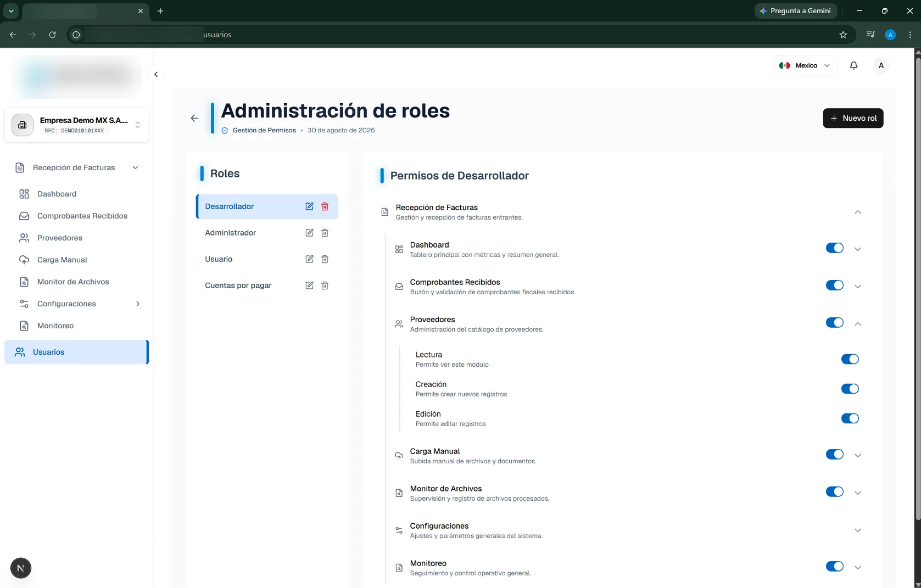Screen dimensions: 921x588
Task: Open a new browser tab
Action: click(x=160, y=11)
